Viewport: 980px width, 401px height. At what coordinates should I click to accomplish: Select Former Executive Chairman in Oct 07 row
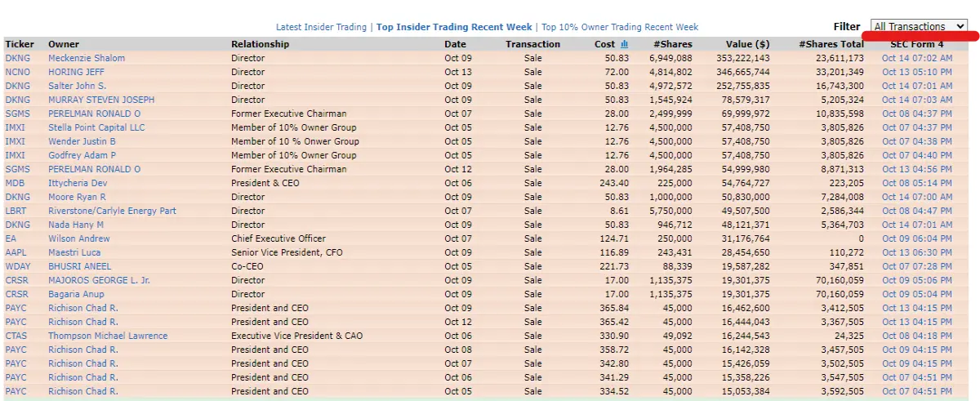pos(289,114)
